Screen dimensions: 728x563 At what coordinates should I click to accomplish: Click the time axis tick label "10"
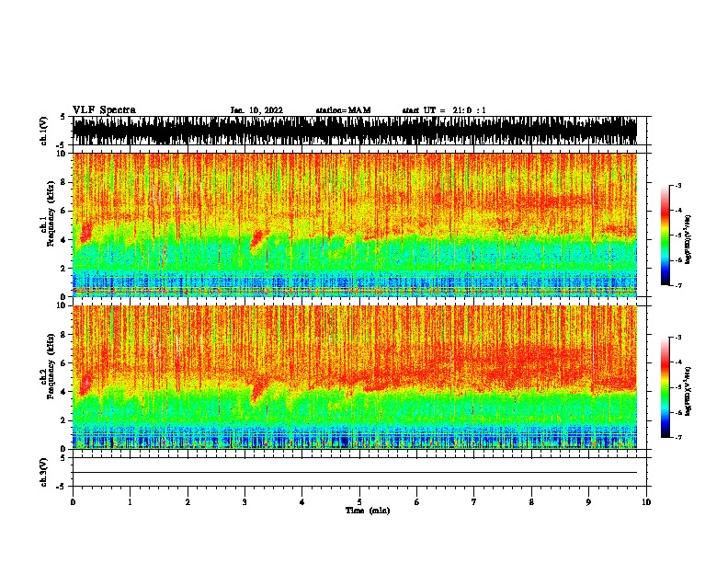pos(646,502)
